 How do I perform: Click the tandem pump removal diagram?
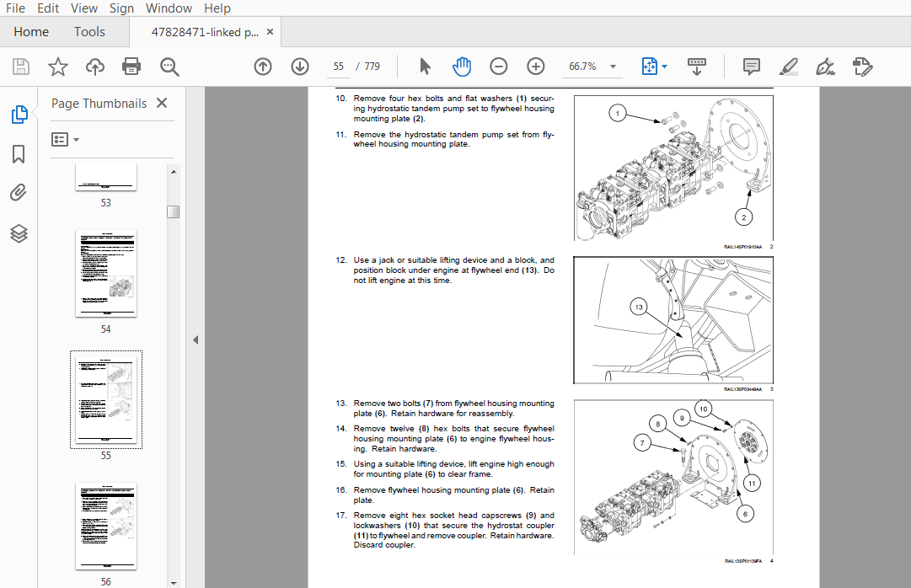673,168
